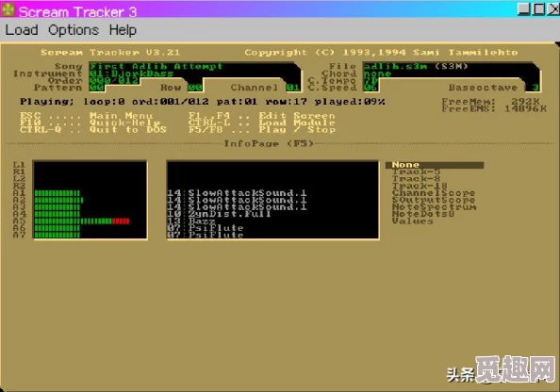Click the A2 channel volume meter bar
The height and width of the screenshot is (392, 560).
click(59, 201)
